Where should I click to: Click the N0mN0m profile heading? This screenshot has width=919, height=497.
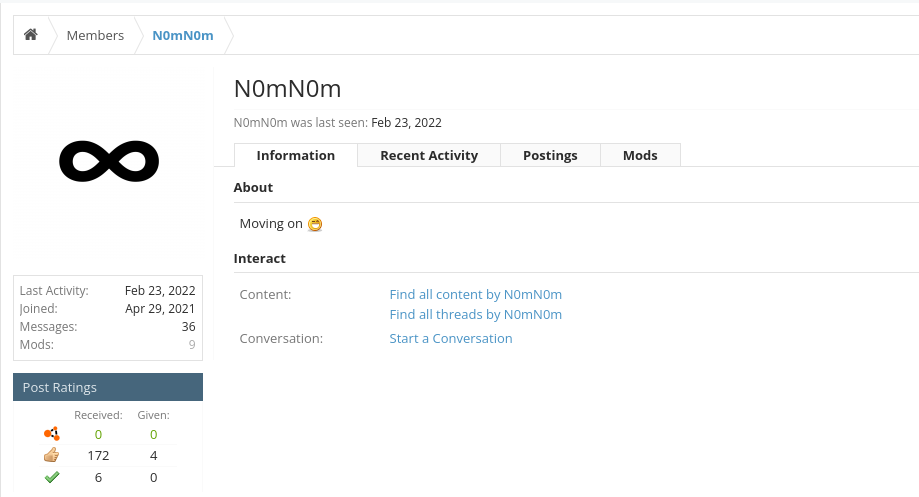pos(287,89)
